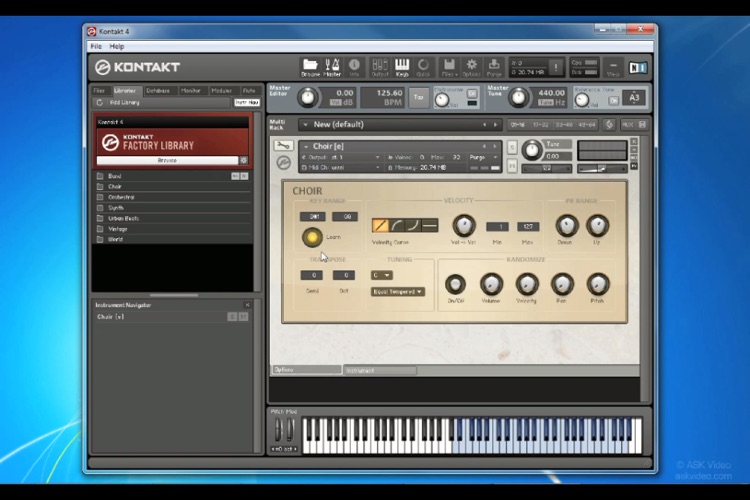Click the Factory Library gear settings icon
The height and width of the screenshot is (500, 750).
(x=244, y=160)
